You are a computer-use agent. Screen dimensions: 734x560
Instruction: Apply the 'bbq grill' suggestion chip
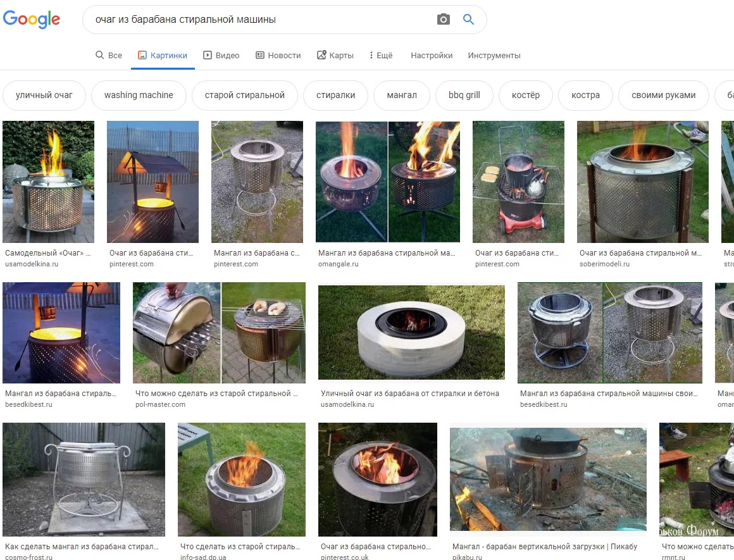point(464,95)
